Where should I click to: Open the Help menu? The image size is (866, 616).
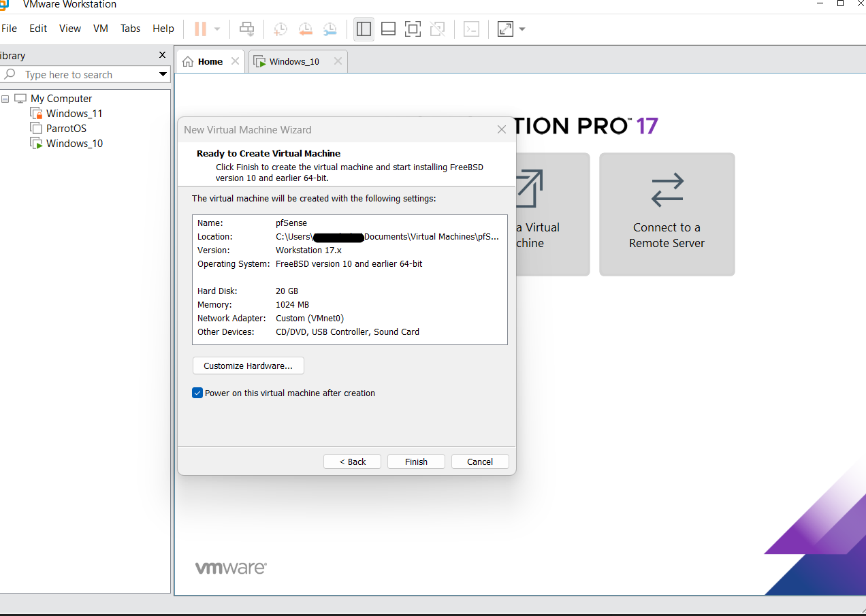tap(163, 29)
